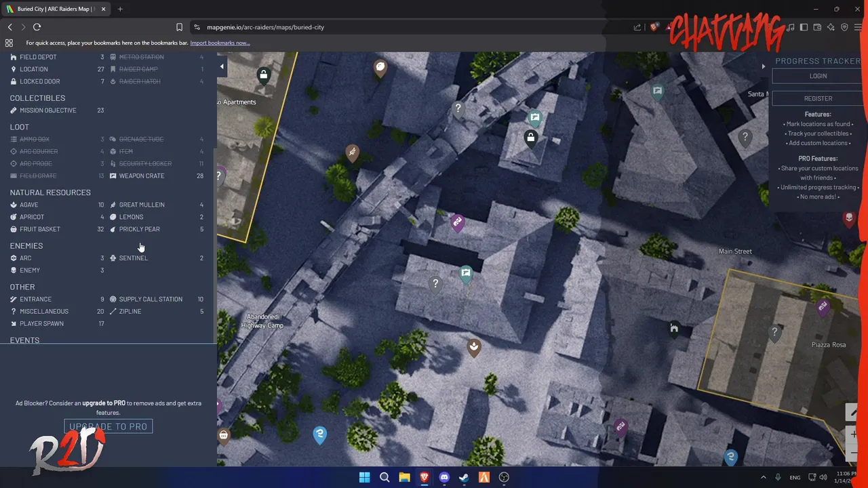Click the Login button
Viewport: 868px width, 488px height.
click(818, 76)
